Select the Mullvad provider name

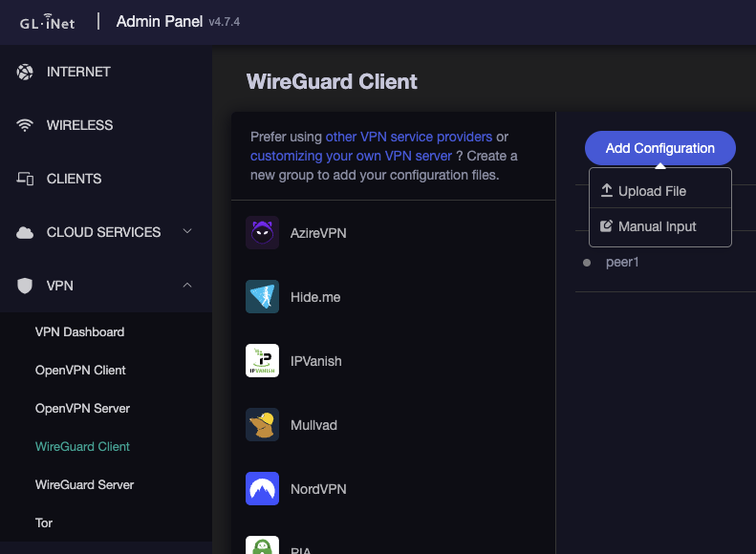313,425
